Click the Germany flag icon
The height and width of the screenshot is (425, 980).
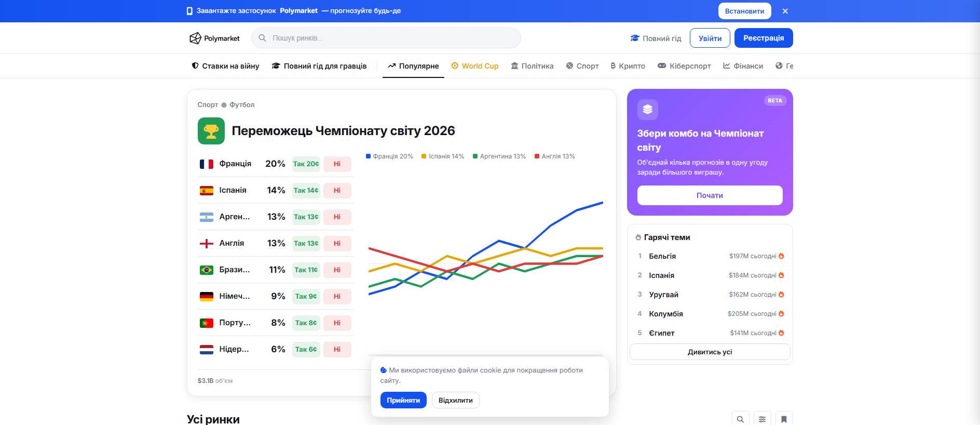207,297
